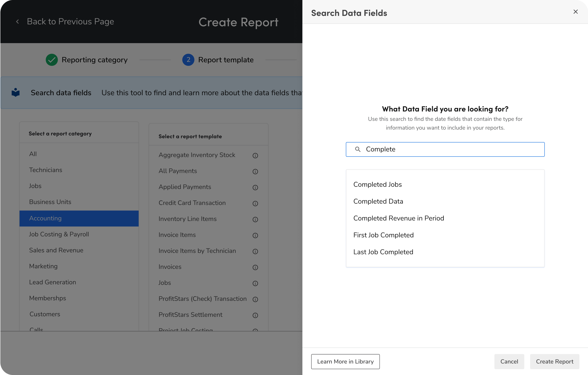Select Completed Revenue in Period result
The width and height of the screenshot is (588, 375).
coord(399,218)
